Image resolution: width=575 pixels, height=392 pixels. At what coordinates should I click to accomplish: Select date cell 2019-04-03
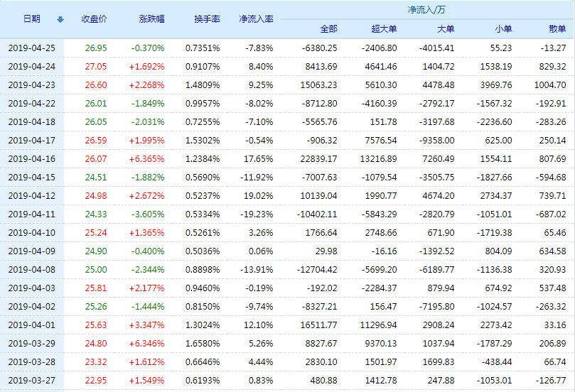[31, 288]
